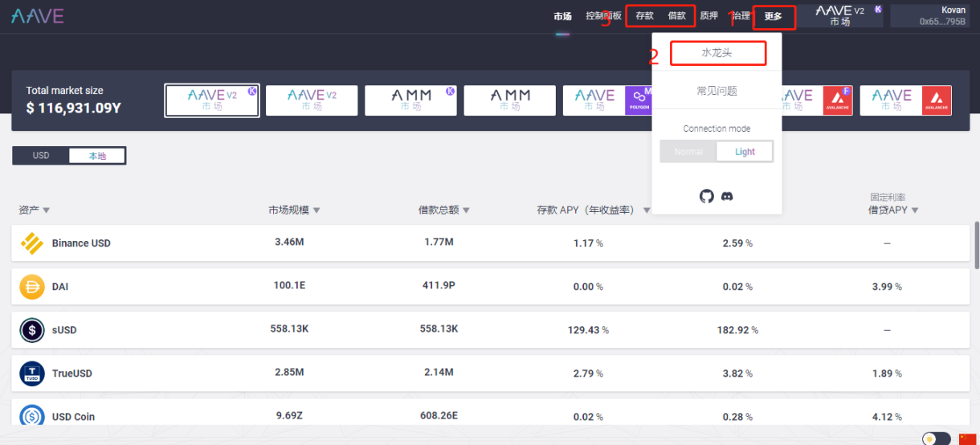Viewport: 980px width, 445px height.
Task: Sort by 市场规模 column arrow
Action: point(316,210)
